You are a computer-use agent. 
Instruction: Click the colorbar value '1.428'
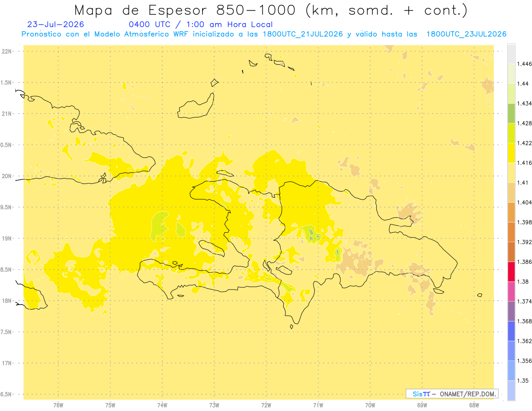point(524,123)
